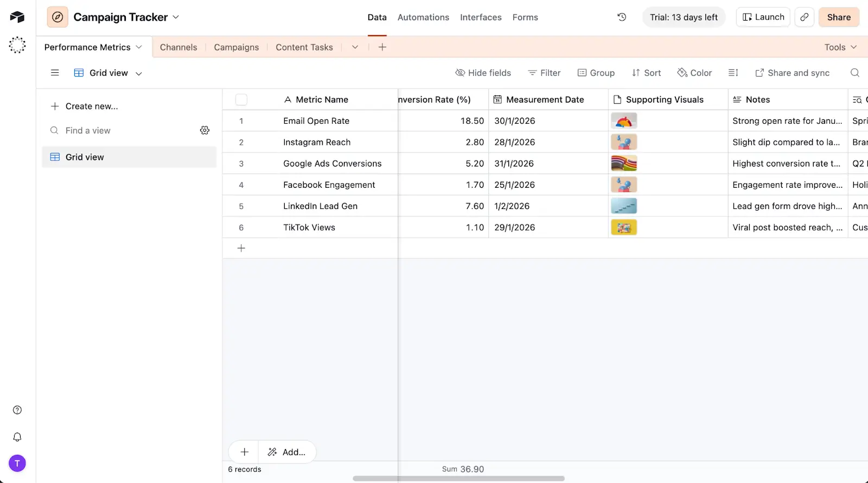This screenshot has width=868, height=483.
Task: Switch to the Data tab
Action: 377,17
